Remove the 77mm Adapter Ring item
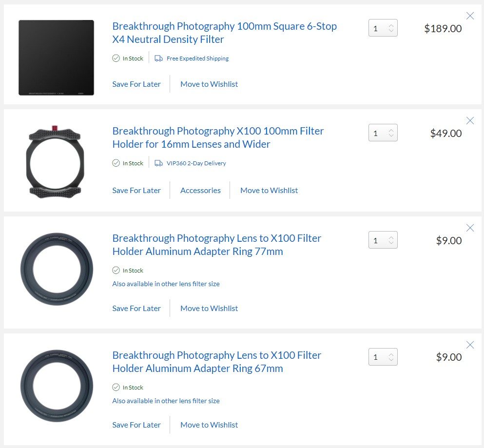Screen dimensions: 484x448 pyautogui.click(x=470, y=228)
